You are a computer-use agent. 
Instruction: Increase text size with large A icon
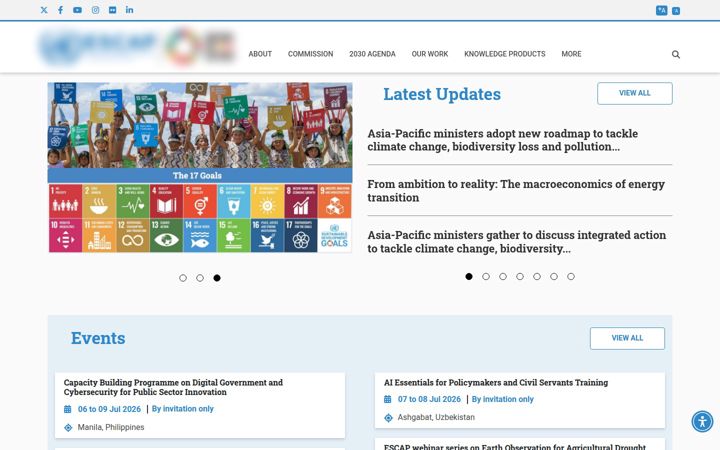661,10
